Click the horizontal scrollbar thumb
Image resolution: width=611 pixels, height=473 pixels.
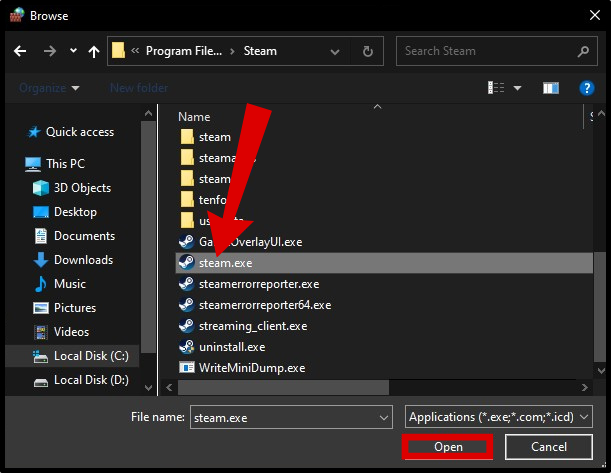[x=283, y=387]
